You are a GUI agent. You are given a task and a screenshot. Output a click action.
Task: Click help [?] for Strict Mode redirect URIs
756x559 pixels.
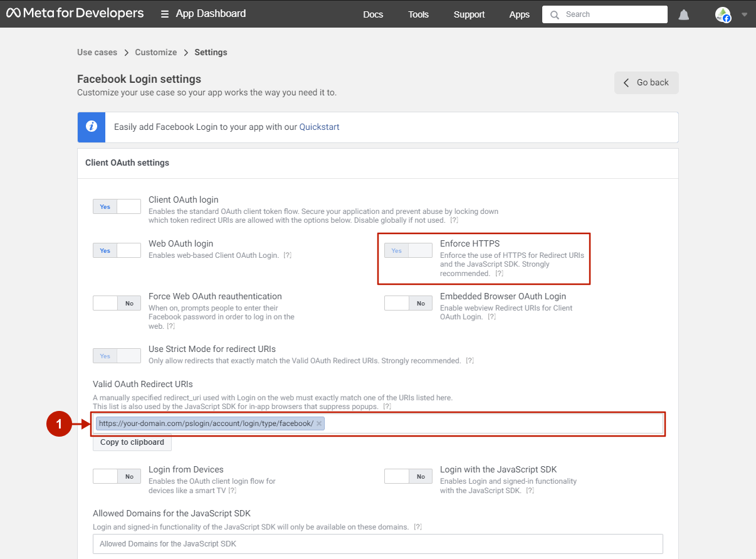[x=470, y=361]
